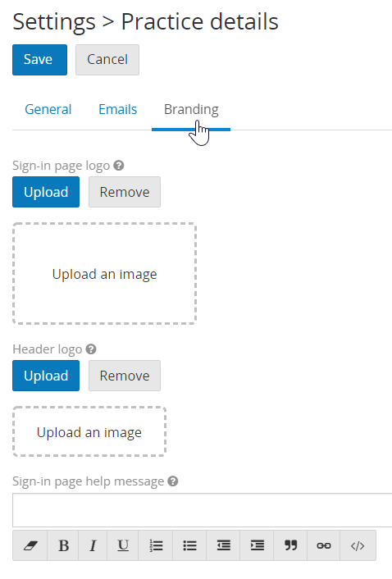Switch to the Emails tab
The width and height of the screenshot is (392, 579).
tap(118, 109)
